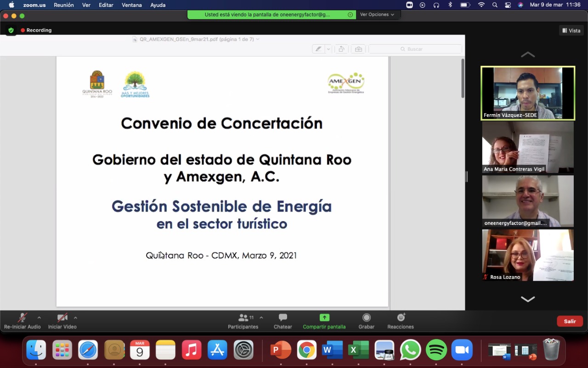Click the PDF rotate/share toolbar icon
This screenshot has height=368, width=588.
pos(341,49)
